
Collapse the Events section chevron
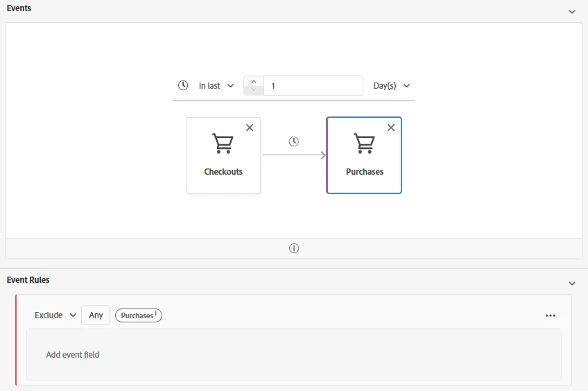pos(572,12)
